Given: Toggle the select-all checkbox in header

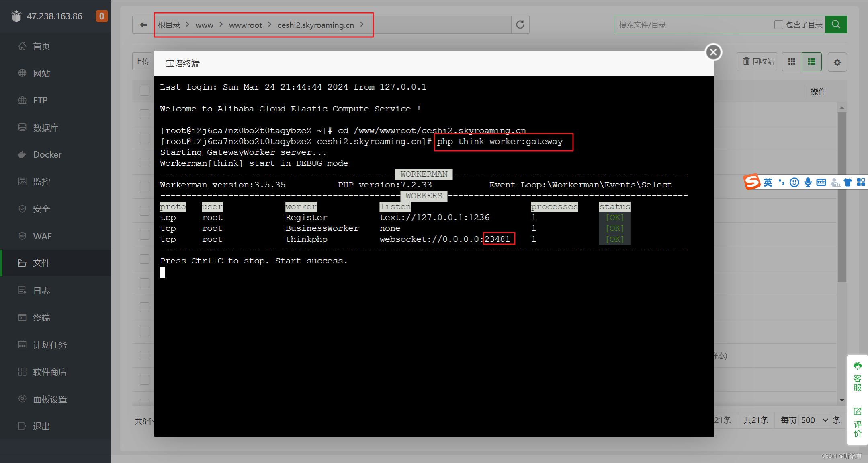Looking at the screenshot, I should tap(145, 91).
